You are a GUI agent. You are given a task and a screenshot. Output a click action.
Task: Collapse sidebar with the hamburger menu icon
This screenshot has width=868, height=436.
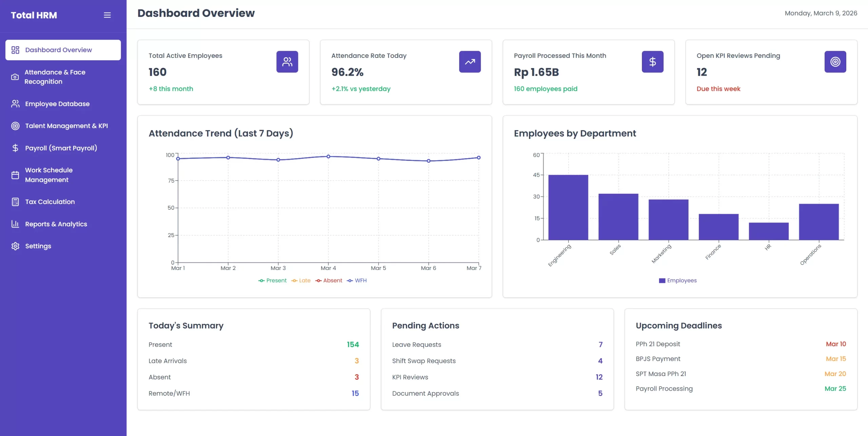coord(107,15)
